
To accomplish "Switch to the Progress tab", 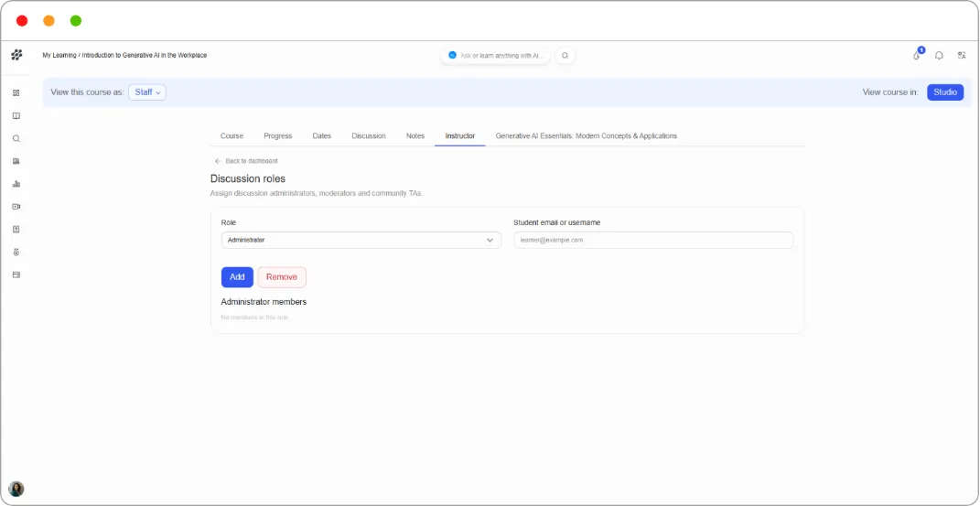I will [x=277, y=135].
